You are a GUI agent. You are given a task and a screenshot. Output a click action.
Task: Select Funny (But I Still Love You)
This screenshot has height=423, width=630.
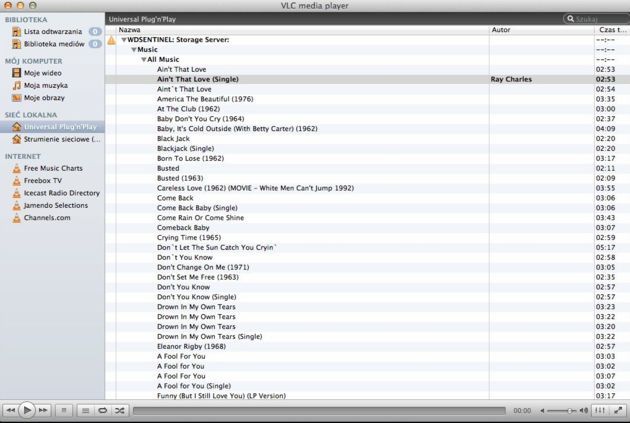[x=221, y=395]
